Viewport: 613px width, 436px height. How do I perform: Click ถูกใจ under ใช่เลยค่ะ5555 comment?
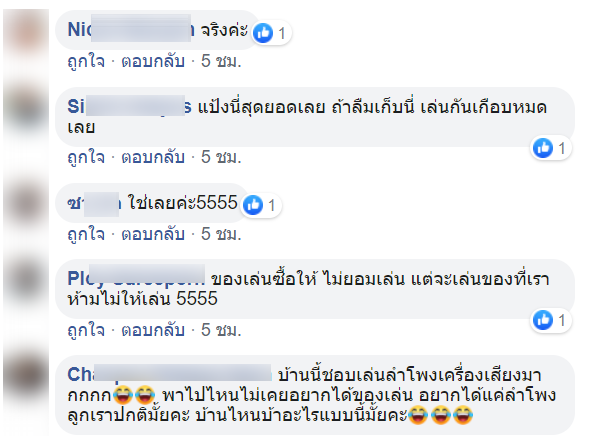click(x=86, y=234)
